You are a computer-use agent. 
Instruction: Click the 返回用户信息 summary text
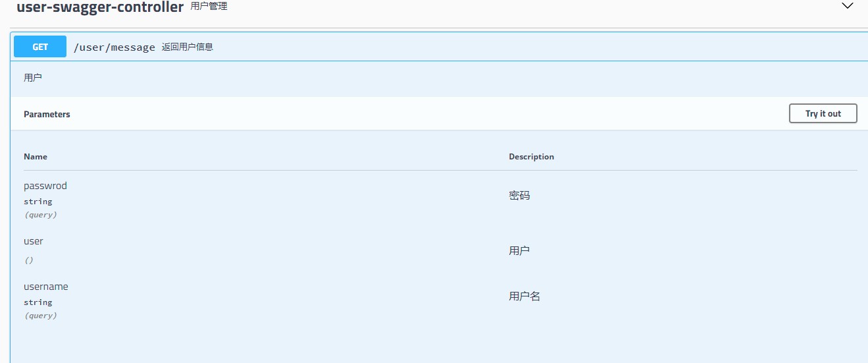click(x=188, y=47)
